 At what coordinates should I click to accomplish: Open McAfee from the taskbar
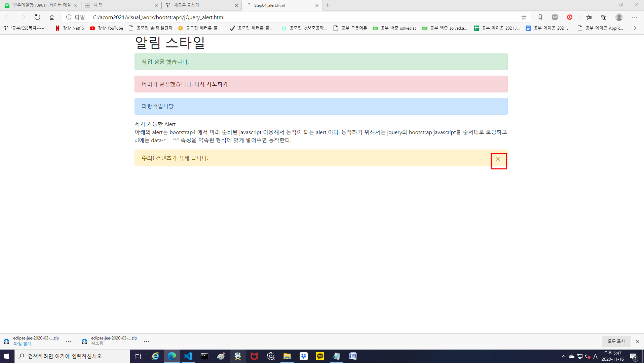point(254,356)
